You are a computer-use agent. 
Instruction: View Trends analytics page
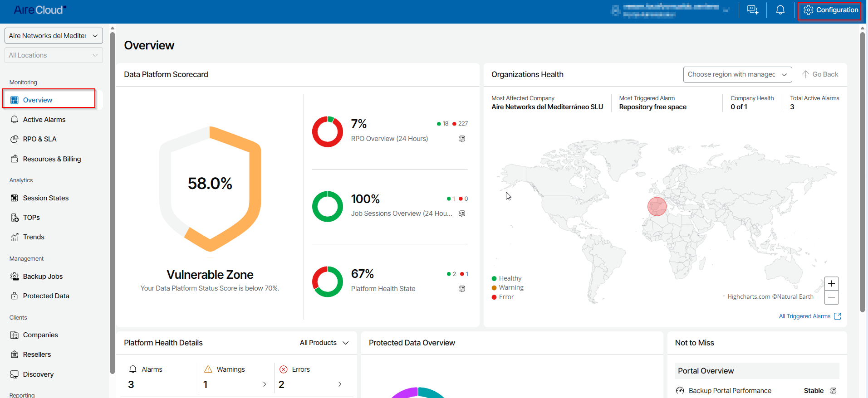[x=34, y=237]
